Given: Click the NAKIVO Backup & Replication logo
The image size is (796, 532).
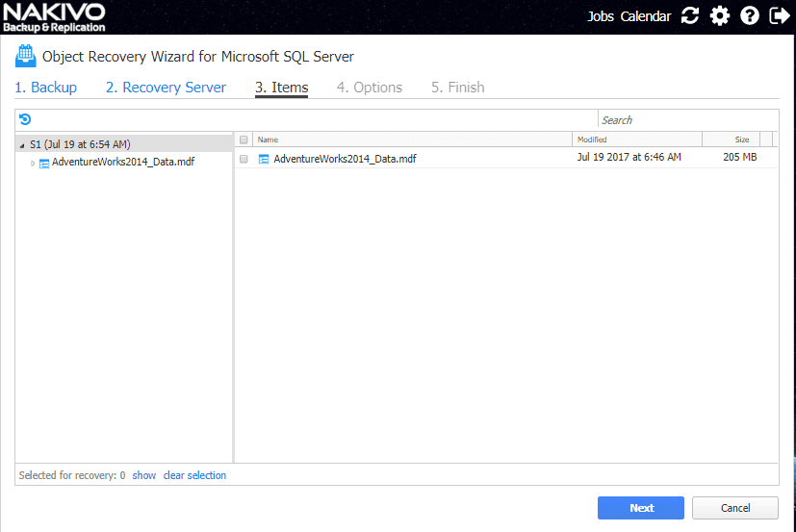Looking at the screenshot, I should click(x=53, y=16).
